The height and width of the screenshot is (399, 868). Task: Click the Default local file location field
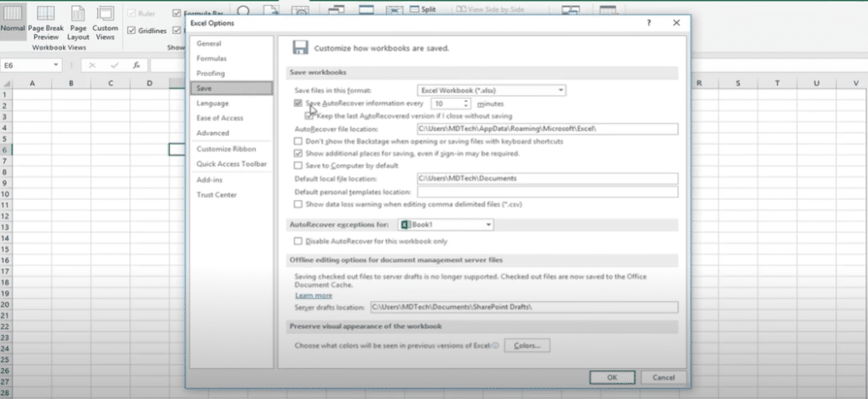(547, 179)
